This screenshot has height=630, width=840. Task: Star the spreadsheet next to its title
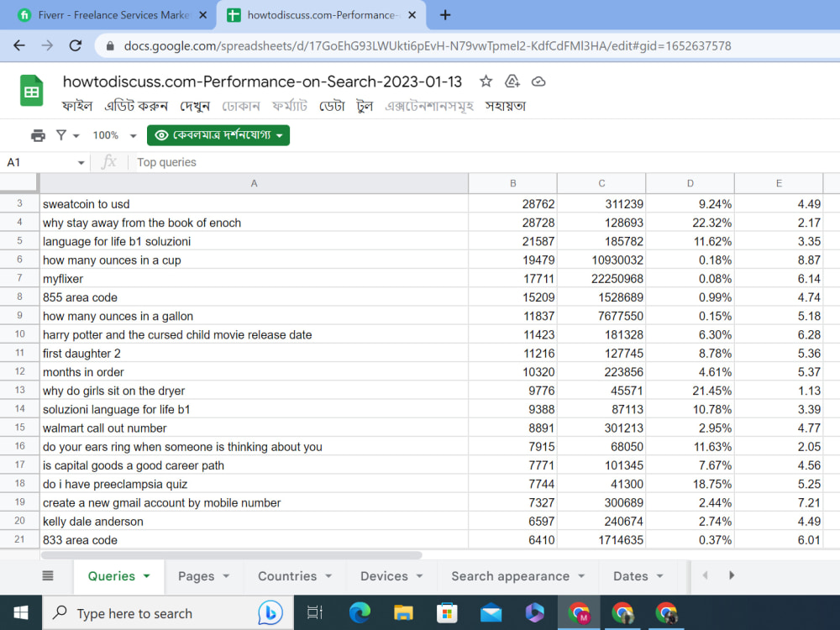click(486, 81)
